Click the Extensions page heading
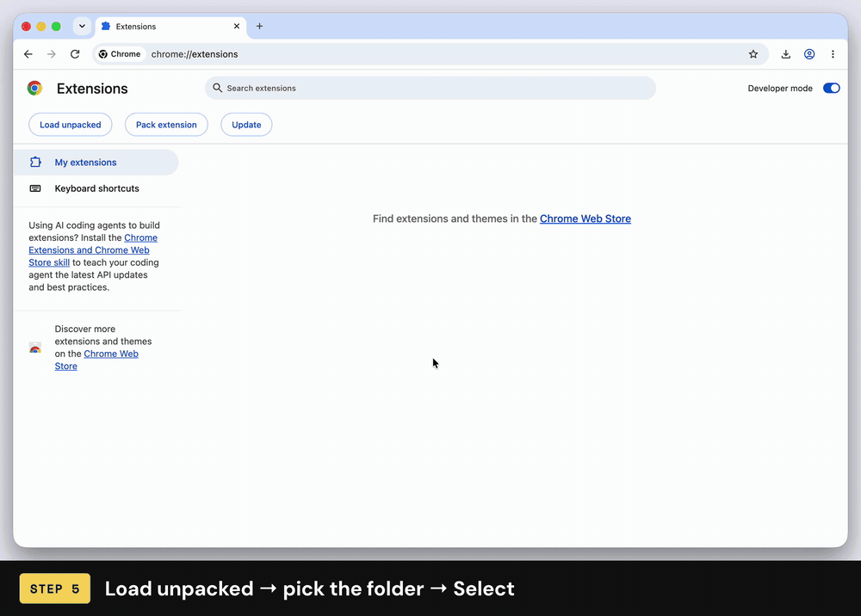This screenshot has height=616, width=861. point(92,89)
